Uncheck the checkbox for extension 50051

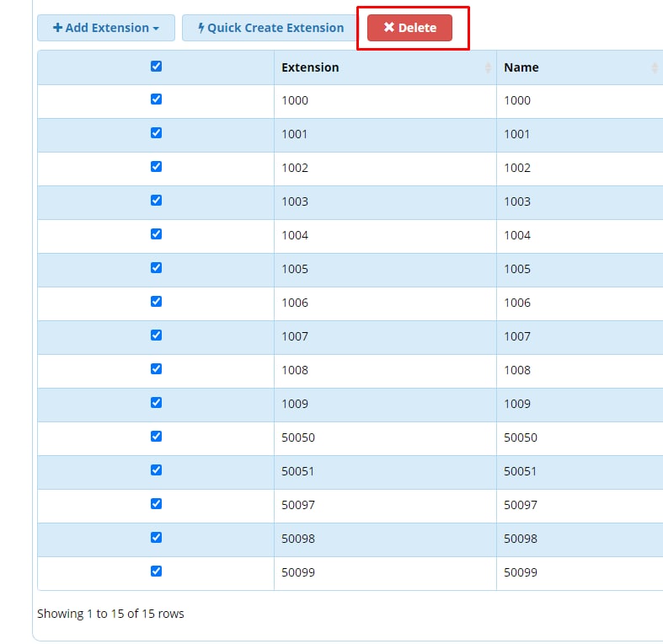156,470
